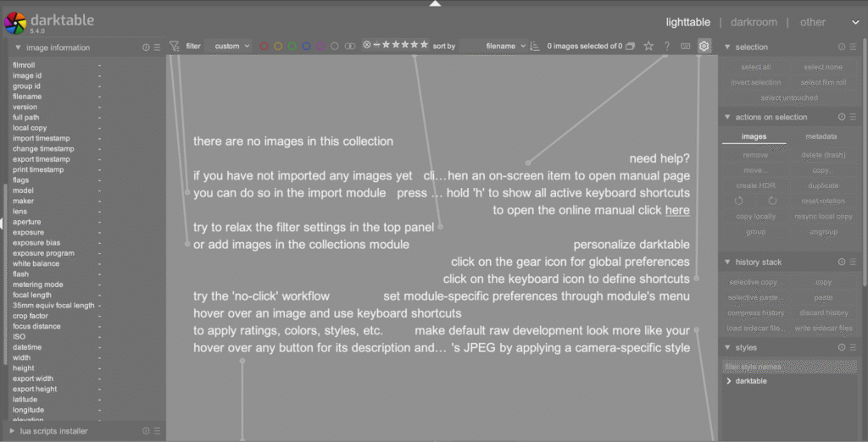Open the online manual 'here' link
The width and height of the screenshot is (868, 442).
coord(676,210)
